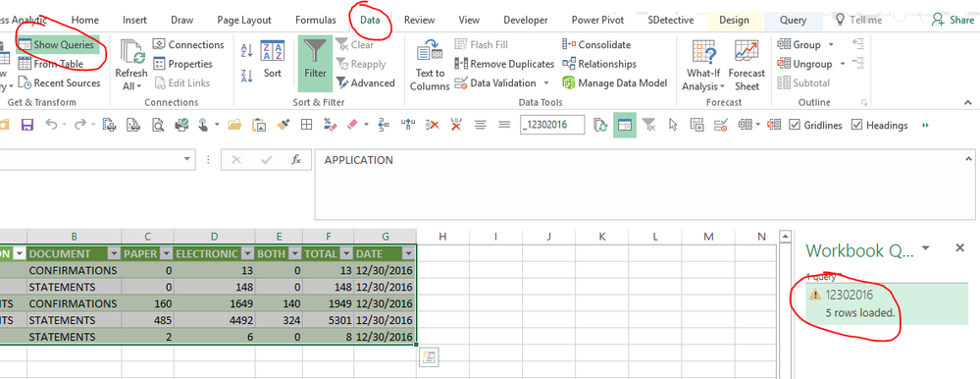Image resolution: width=980 pixels, height=379 pixels.
Task: Open connection Properties
Action: coord(182,64)
